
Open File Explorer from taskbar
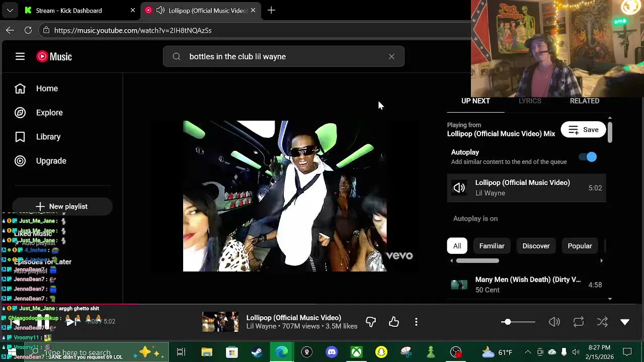pos(207,352)
